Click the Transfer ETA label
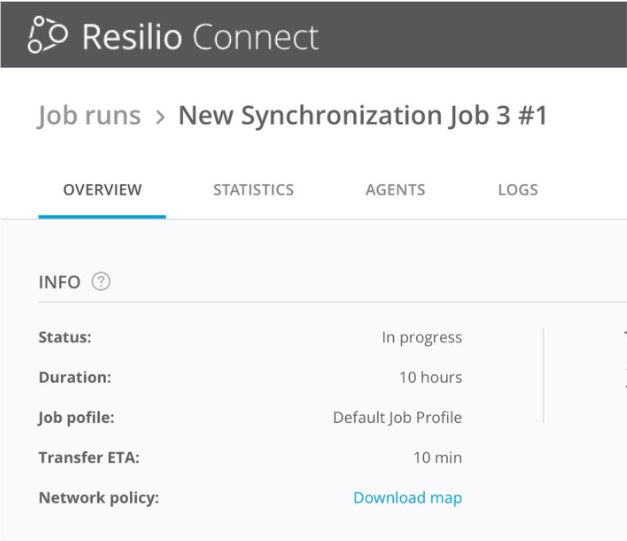627x541 pixels. (89, 458)
